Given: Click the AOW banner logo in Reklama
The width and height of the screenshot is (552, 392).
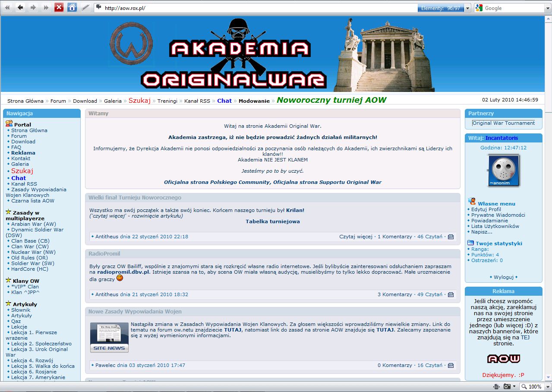Looking at the screenshot, I should [x=503, y=359].
